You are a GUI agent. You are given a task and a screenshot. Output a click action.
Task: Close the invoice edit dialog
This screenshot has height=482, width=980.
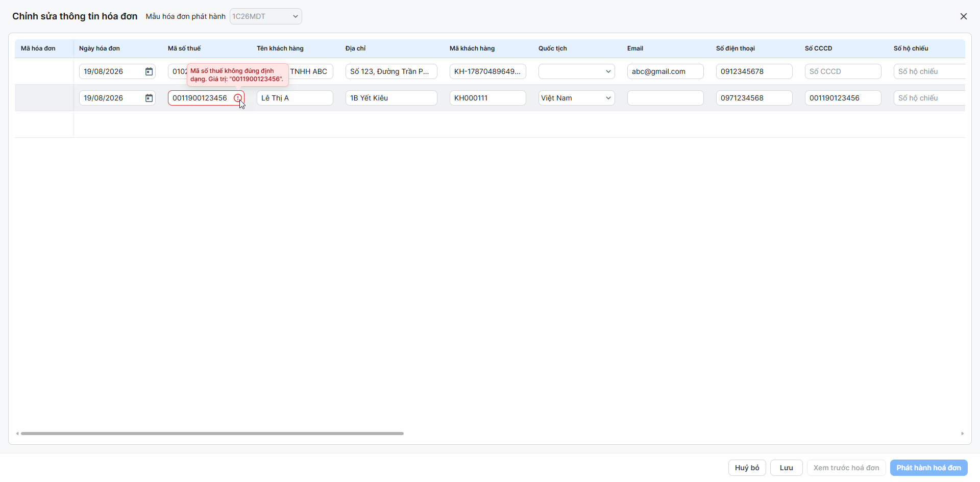pos(964,16)
